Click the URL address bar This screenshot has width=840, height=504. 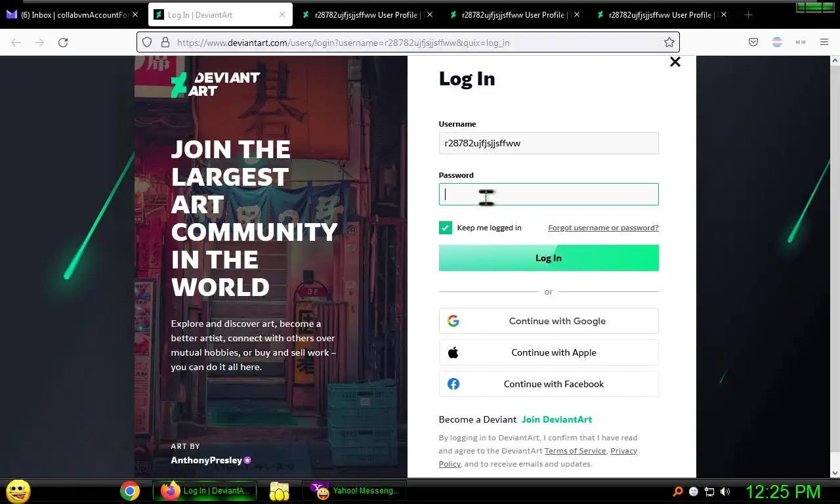(x=408, y=42)
